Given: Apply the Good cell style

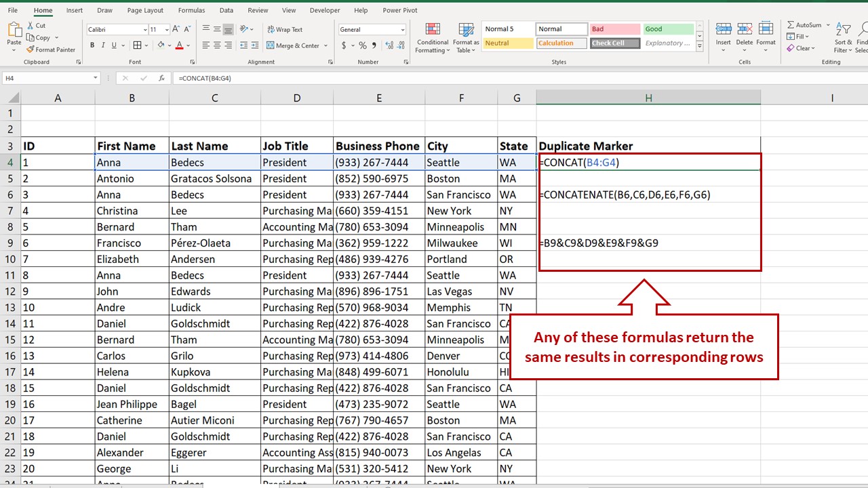Looking at the screenshot, I should click(x=668, y=29).
